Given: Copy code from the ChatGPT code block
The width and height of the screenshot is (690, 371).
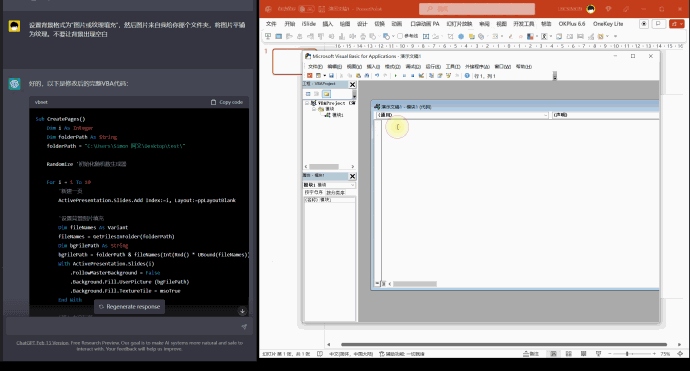Looking at the screenshot, I should [227, 102].
